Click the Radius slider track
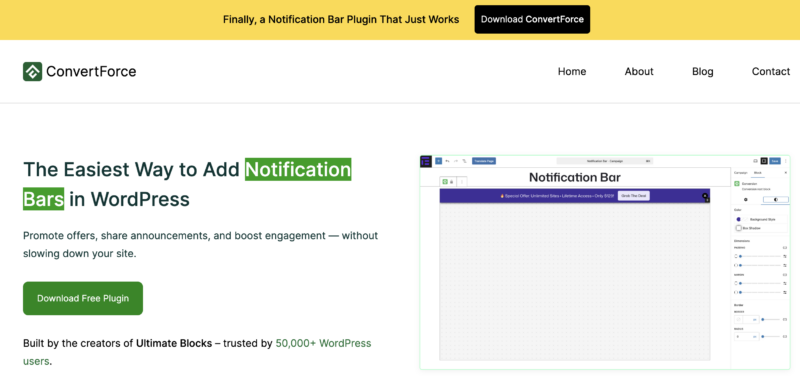This screenshot has width=800, height=389. tap(770, 336)
